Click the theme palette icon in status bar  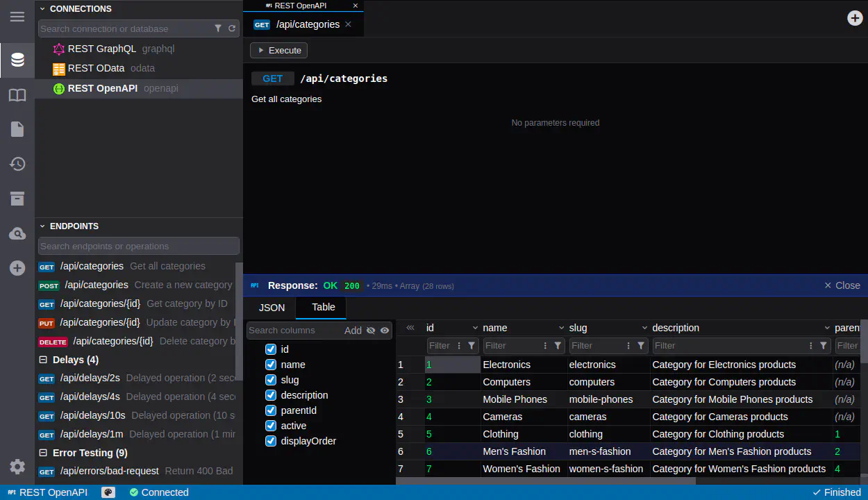point(108,492)
